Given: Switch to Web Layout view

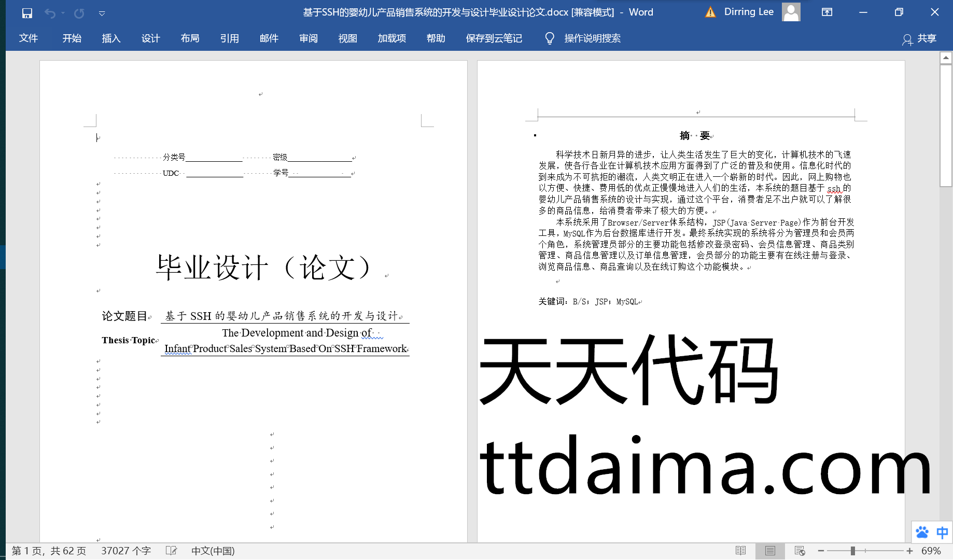Looking at the screenshot, I should click(800, 551).
